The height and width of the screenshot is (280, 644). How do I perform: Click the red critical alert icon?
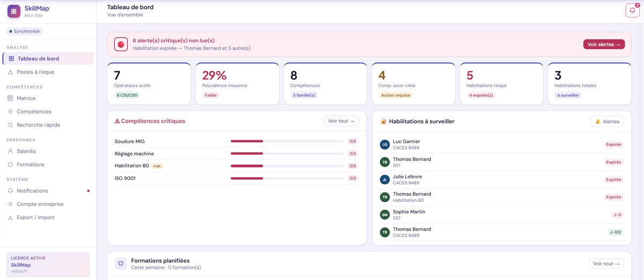tap(121, 44)
